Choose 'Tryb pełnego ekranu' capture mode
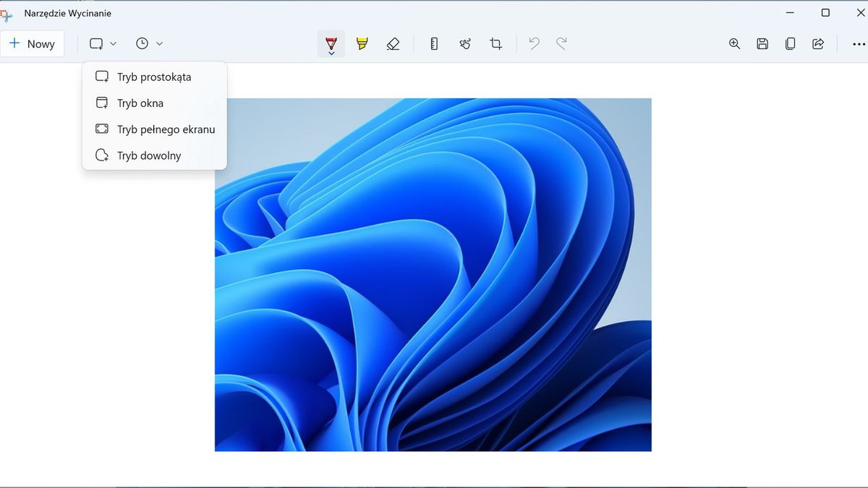This screenshot has height=488, width=868. 166,129
